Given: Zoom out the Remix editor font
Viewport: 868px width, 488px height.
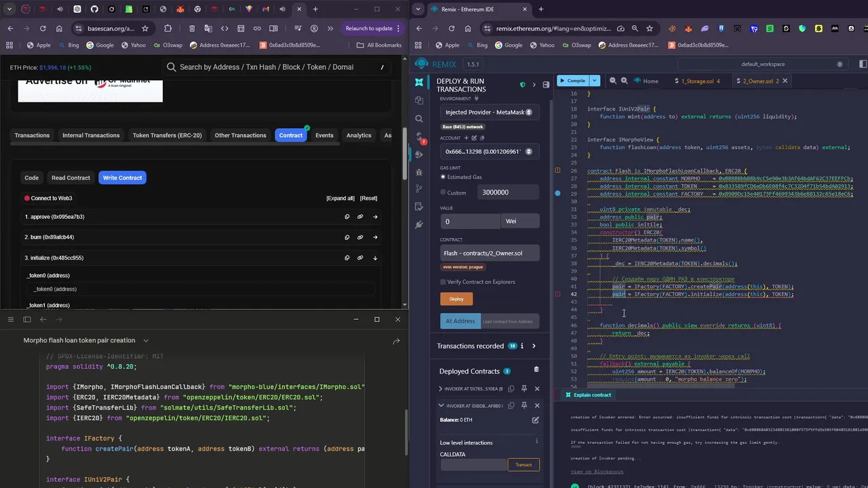Looking at the screenshot, I should (612, 81).
